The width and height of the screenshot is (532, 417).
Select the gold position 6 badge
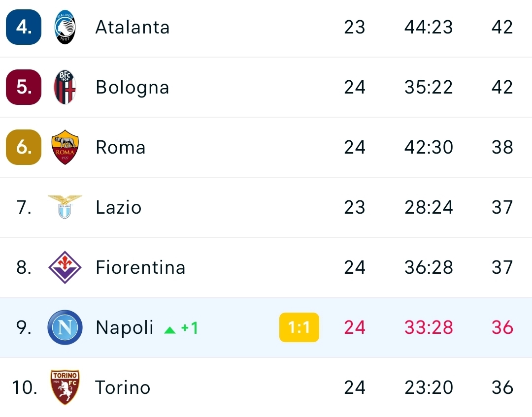(x=24, y=147)
